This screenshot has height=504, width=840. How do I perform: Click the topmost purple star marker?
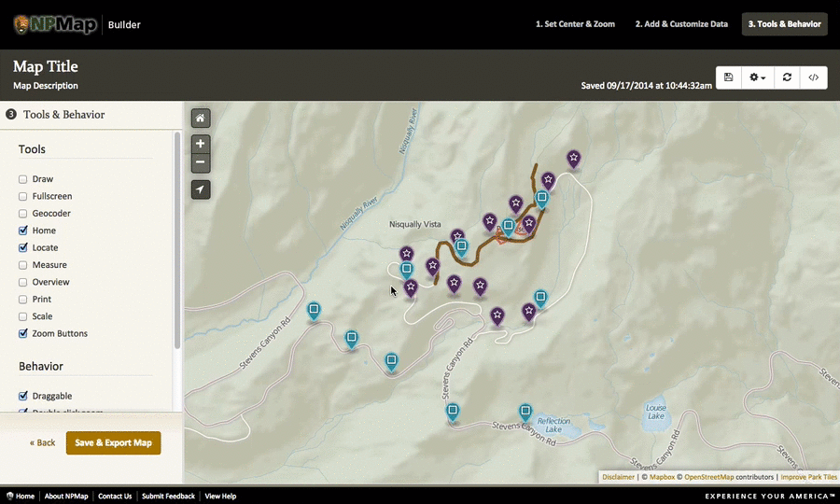tap(574, 159)
